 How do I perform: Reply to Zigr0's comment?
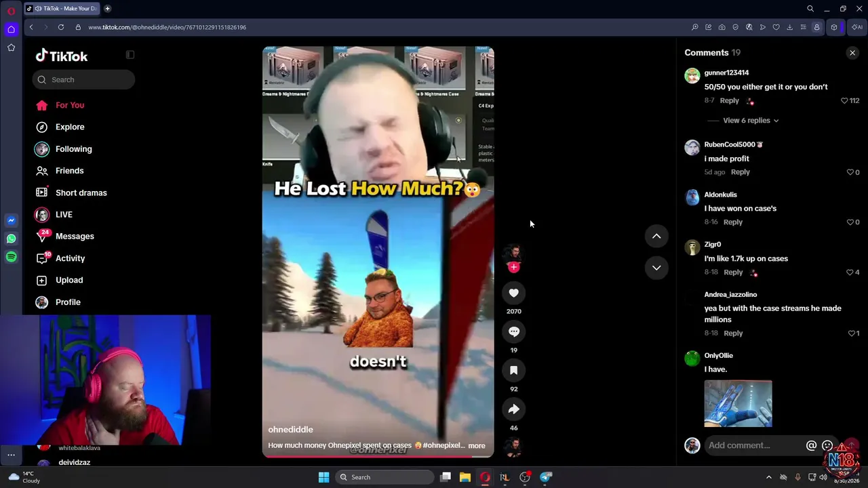click(x=733, y=272)
